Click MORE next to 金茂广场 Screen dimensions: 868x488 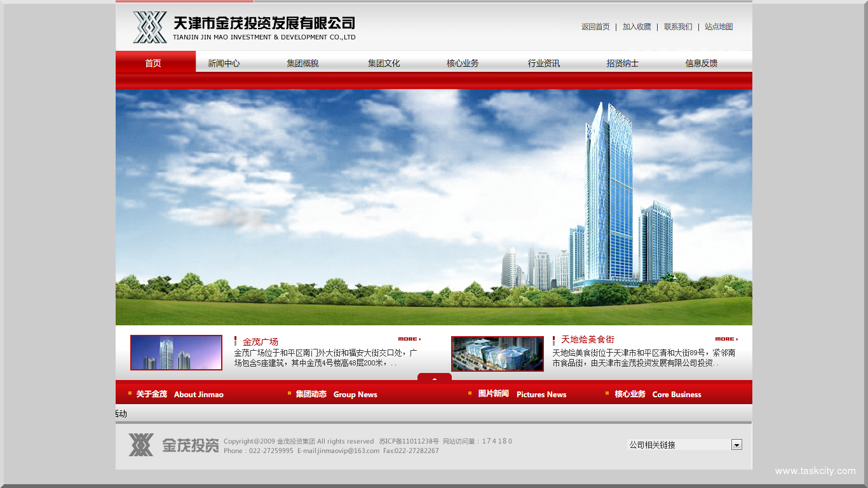pyautogui.click(x=409, y=339)
